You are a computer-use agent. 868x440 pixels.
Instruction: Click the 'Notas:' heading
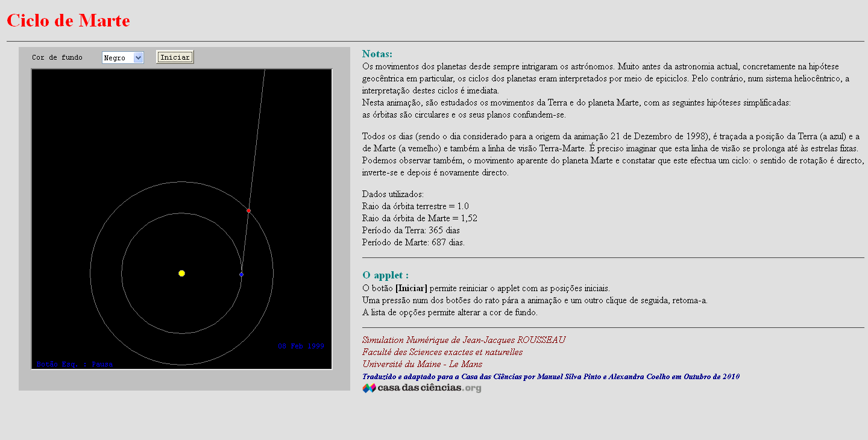(377, 54)
